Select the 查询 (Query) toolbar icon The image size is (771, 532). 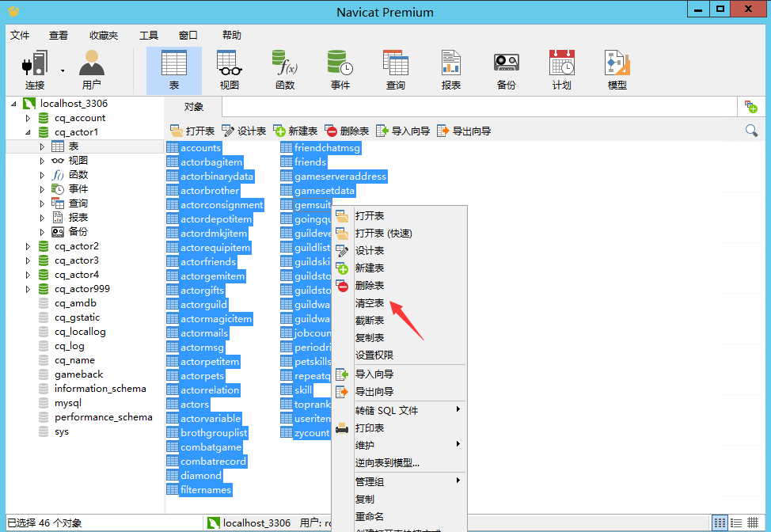click(x=395, y=70)
